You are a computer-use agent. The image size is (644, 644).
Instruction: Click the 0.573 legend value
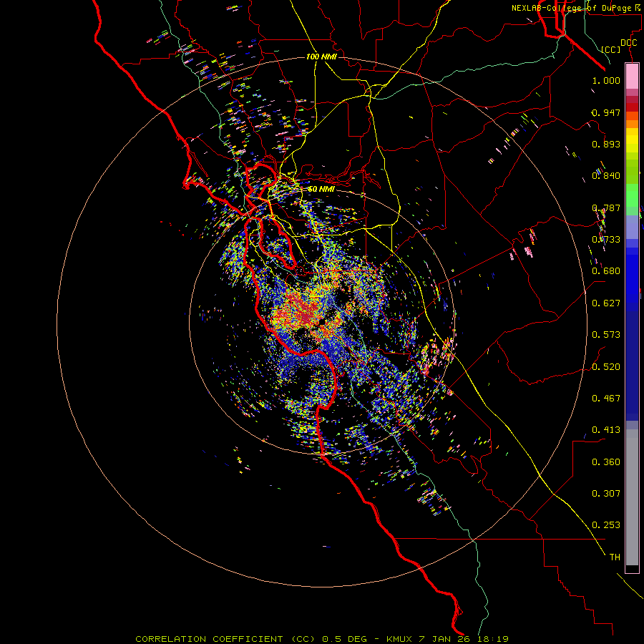(606, 335)
